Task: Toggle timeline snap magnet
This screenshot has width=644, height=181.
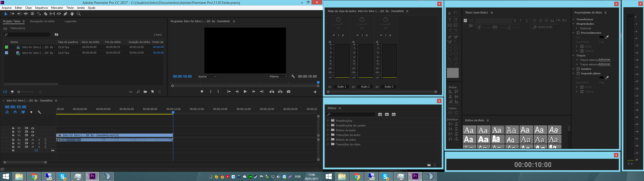Action: point(15,112)
